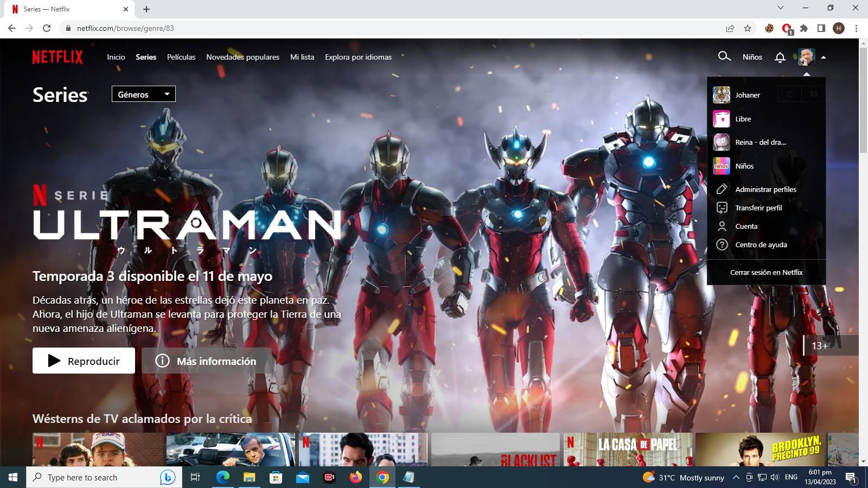Open the Chrome extensions puzzle icon
Screen dimensions: 868x488
coord(804,28)
